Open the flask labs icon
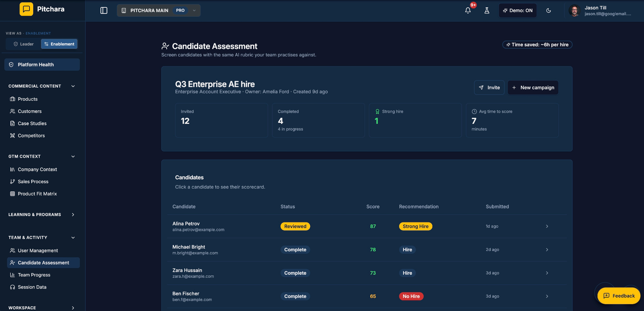Screen dimensions: 644x311 click(487, 10)
